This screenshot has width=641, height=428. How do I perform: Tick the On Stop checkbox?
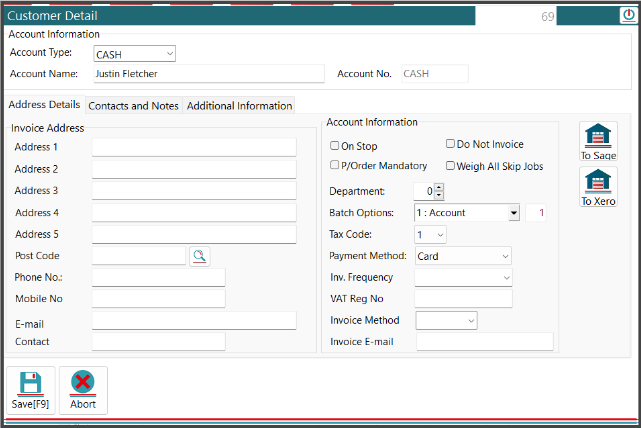[334, 146]
